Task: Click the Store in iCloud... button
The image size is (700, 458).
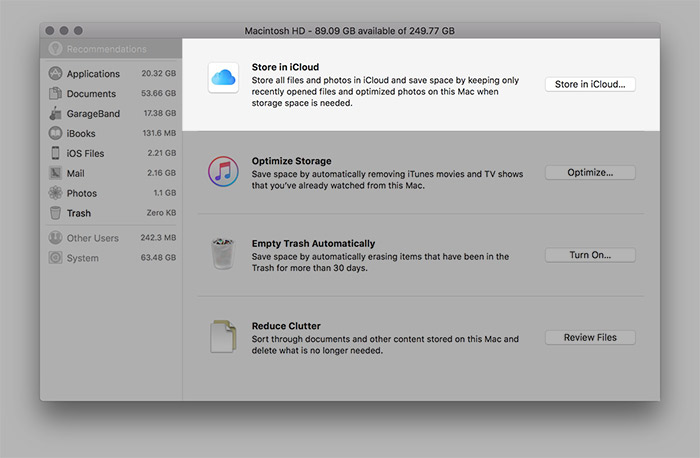Action: pyautogui.click(x=590, y=84)
